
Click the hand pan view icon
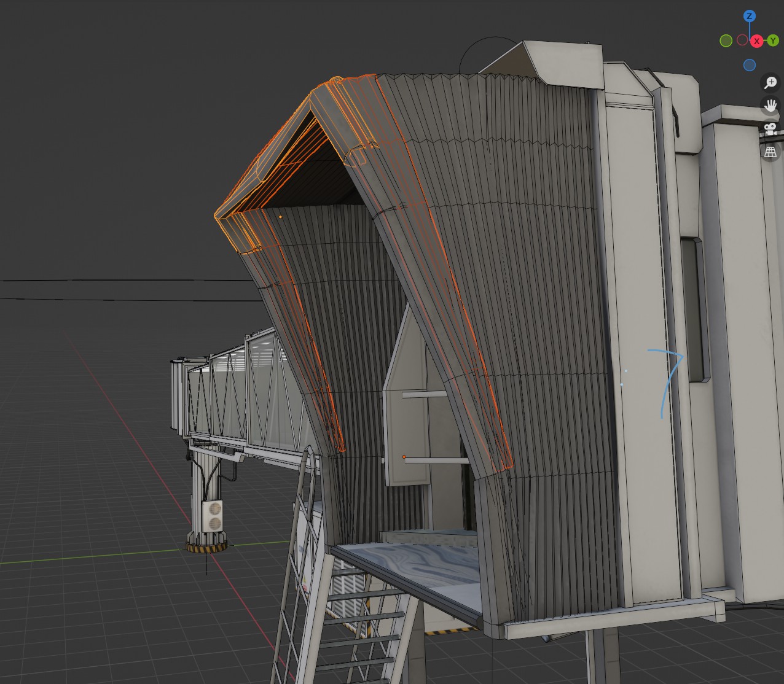[770, 106]
